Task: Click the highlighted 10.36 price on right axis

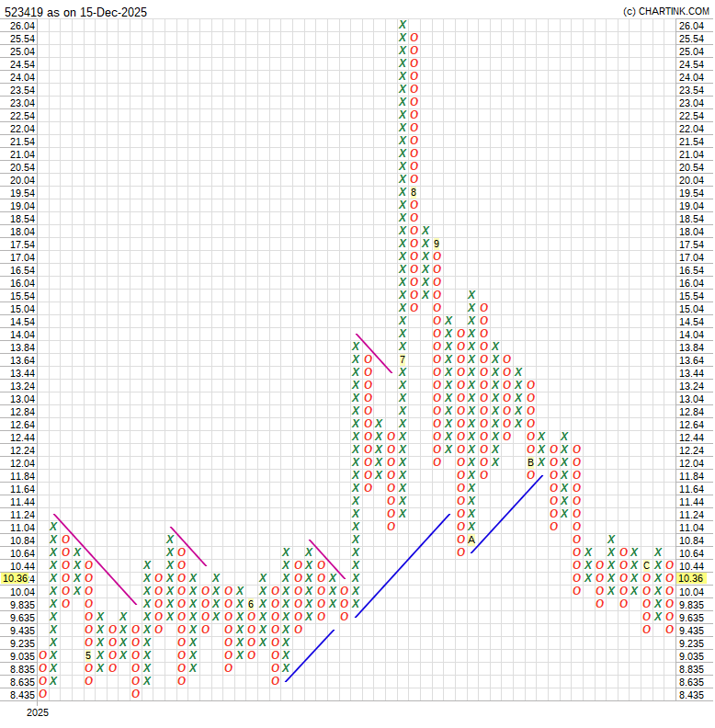Action: (690, 578)
